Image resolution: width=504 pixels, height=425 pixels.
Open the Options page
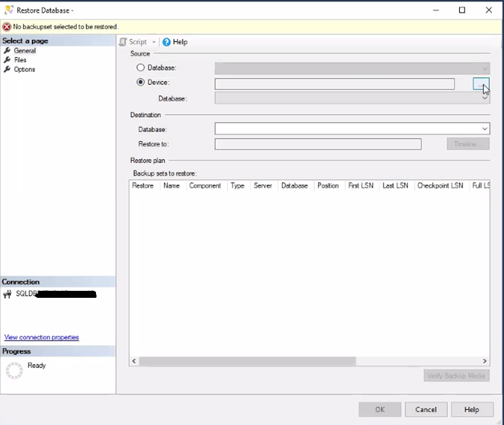point(24,69)
